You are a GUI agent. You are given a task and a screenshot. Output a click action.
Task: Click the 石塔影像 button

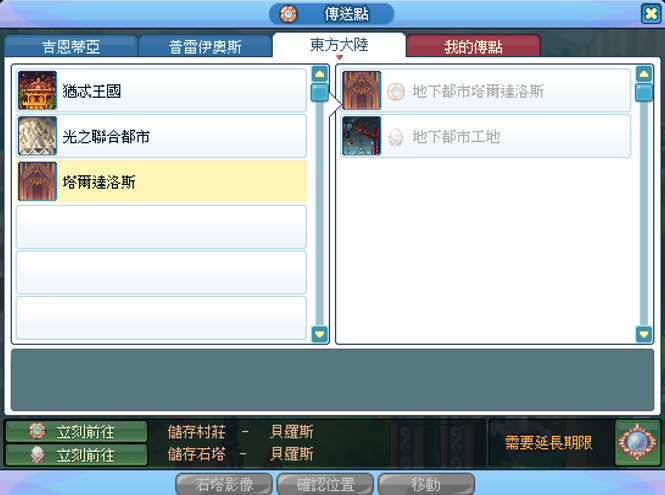pyautogui.click(x=224, y=484)
